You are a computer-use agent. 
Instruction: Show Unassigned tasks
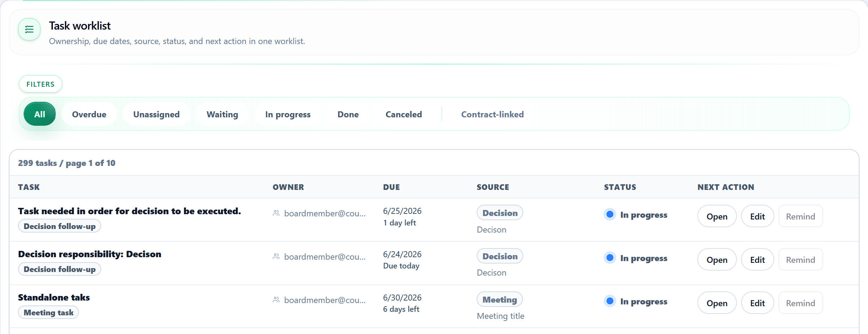(x=156, y=114)
